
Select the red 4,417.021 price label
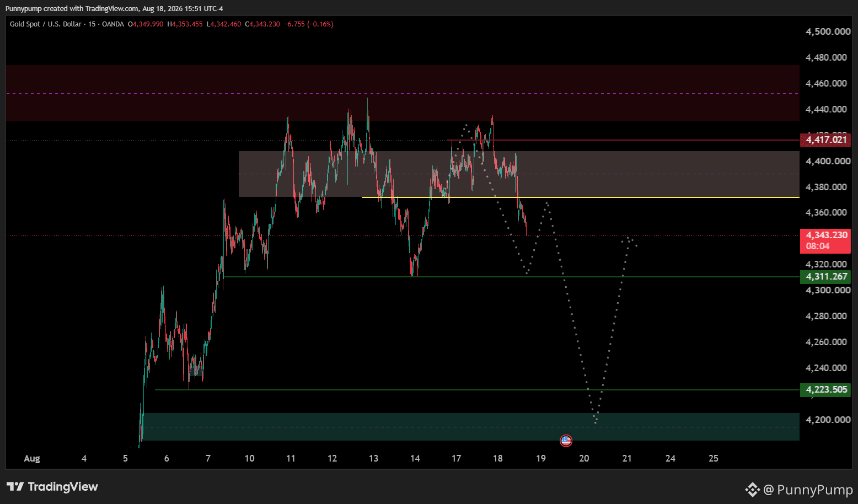point(825,140)
